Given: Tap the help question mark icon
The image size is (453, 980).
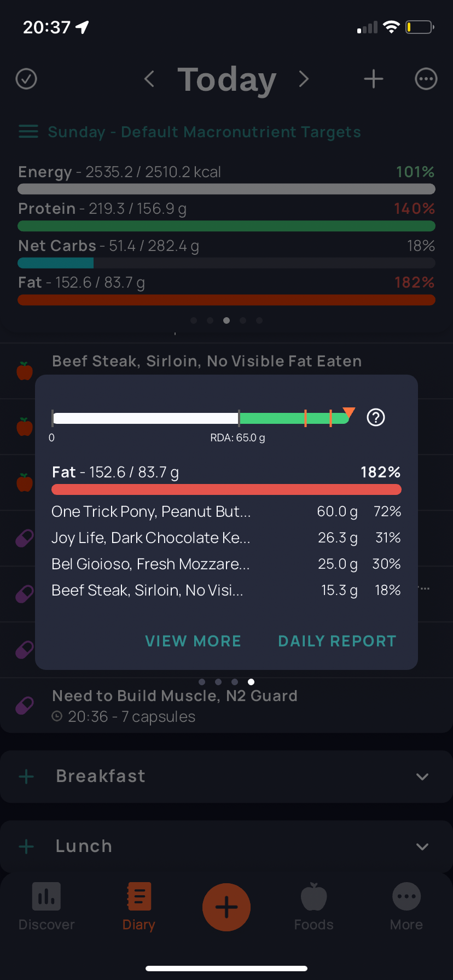Looking at the screenshot, I should [x=376, y=418].
